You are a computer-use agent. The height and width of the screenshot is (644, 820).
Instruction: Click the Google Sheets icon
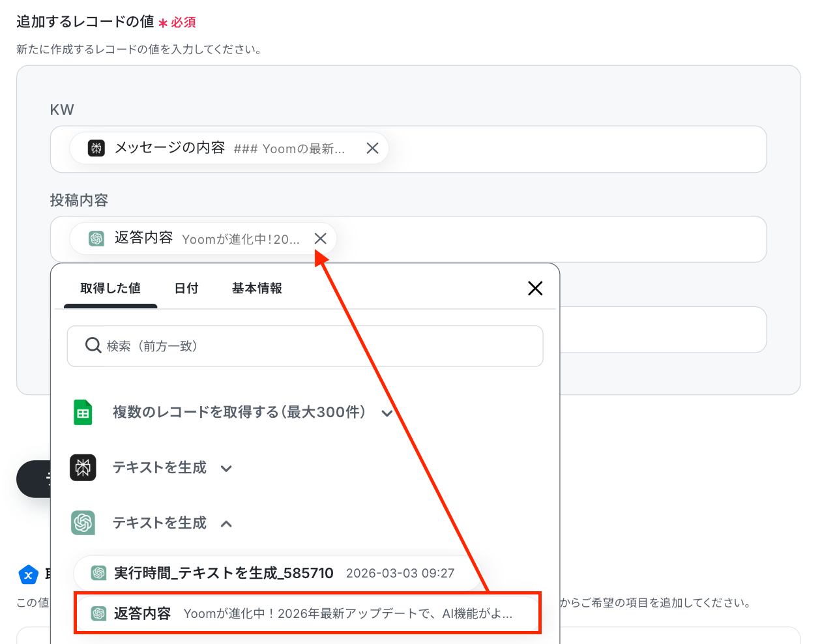(x=83, y=412)
